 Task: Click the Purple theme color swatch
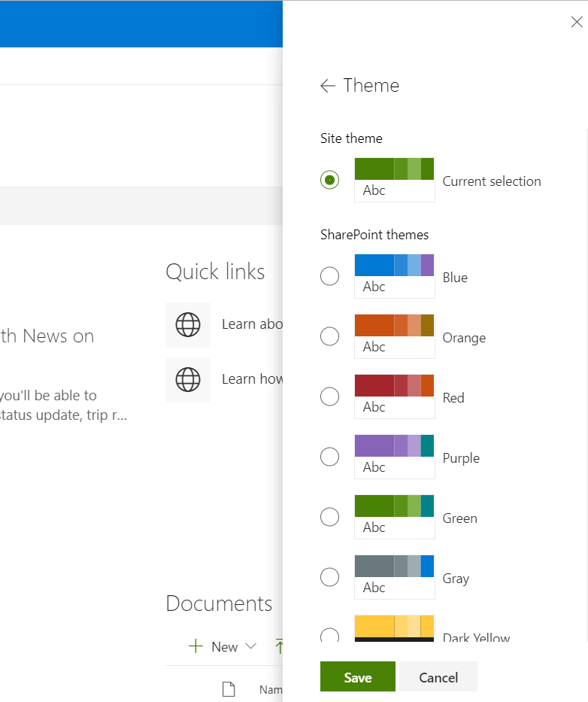[x=394, y=457]
